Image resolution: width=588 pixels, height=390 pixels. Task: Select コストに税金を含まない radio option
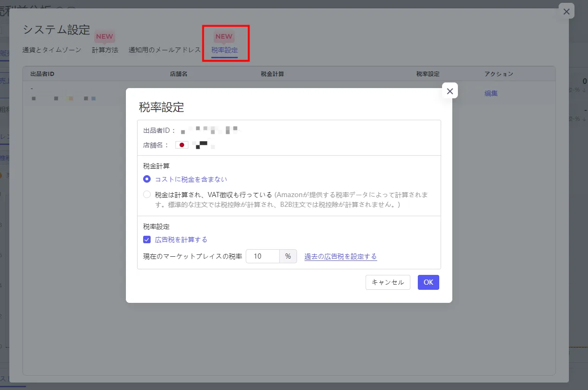coord(147,179)
